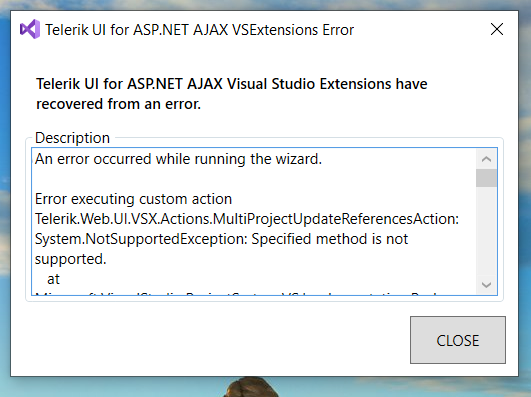Click the Description scrollbar thumb
The height and width of the screenshot is (397, 531).
(x=486, y=178)
